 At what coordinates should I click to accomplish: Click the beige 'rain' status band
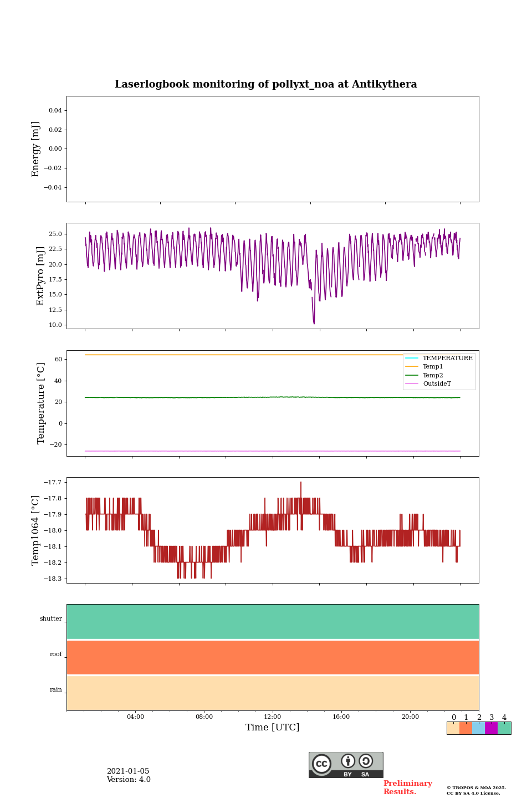pos(273,693)
